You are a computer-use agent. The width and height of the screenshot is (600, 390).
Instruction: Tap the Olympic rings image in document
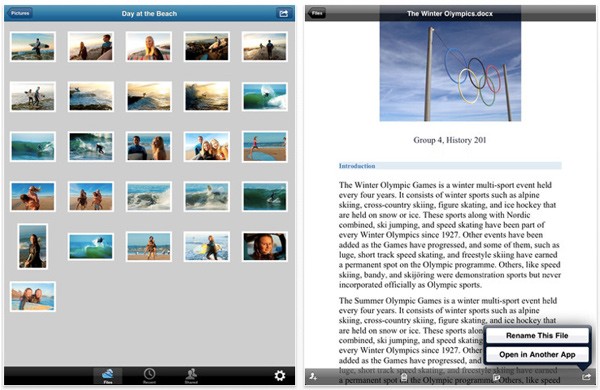(450, 71)
